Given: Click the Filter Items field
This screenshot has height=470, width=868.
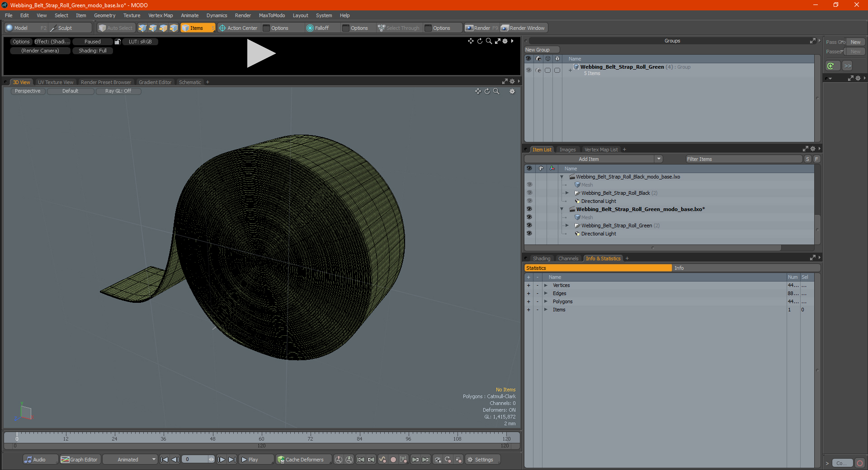Looking at the screenshot, I should pyautogui.click(x=744, y=159).
